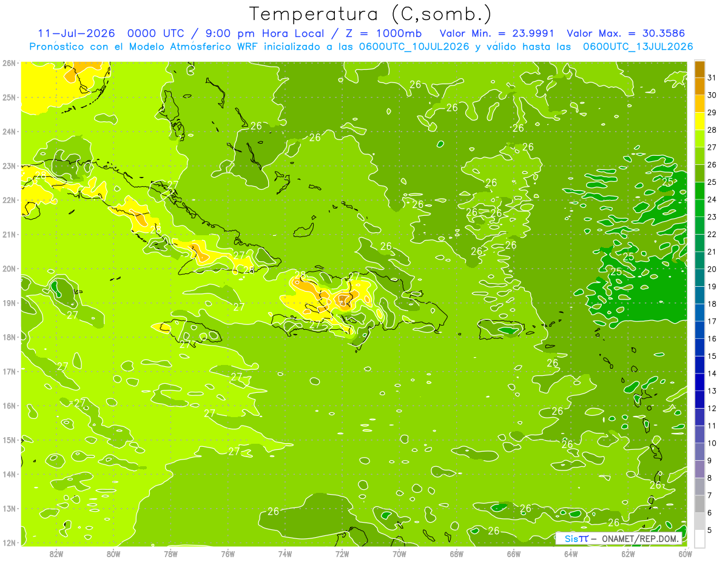The width and height of the screenshot is (728, 562).
Task: Click the 62W longitude axis label
Action: 628,554
